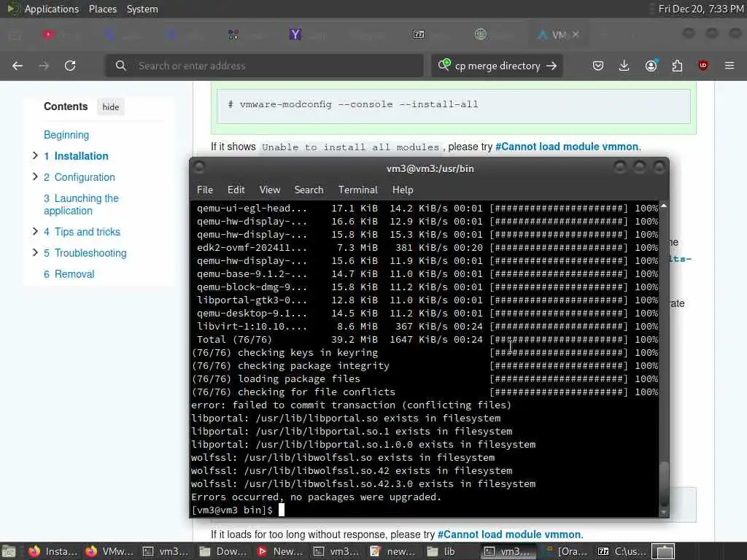Open the Applications menu in top panel
The image size is (747, 560).
click(52, 9)
